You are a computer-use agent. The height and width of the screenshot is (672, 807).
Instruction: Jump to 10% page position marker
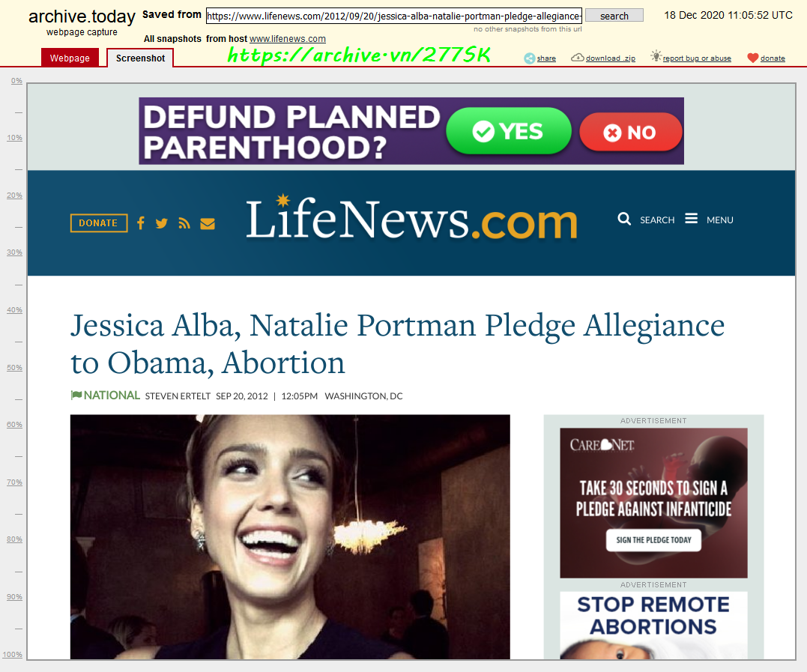click(14, 138)
